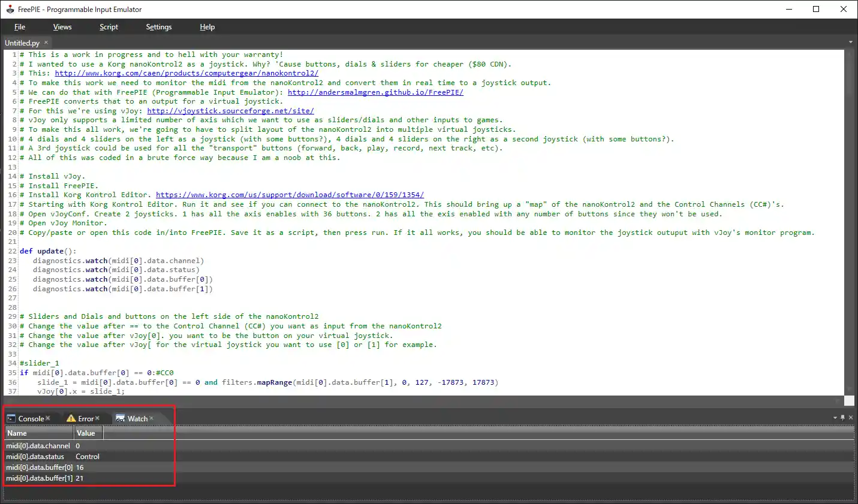Click the editor's horizontal scrollbar

(x=424, y=400)
